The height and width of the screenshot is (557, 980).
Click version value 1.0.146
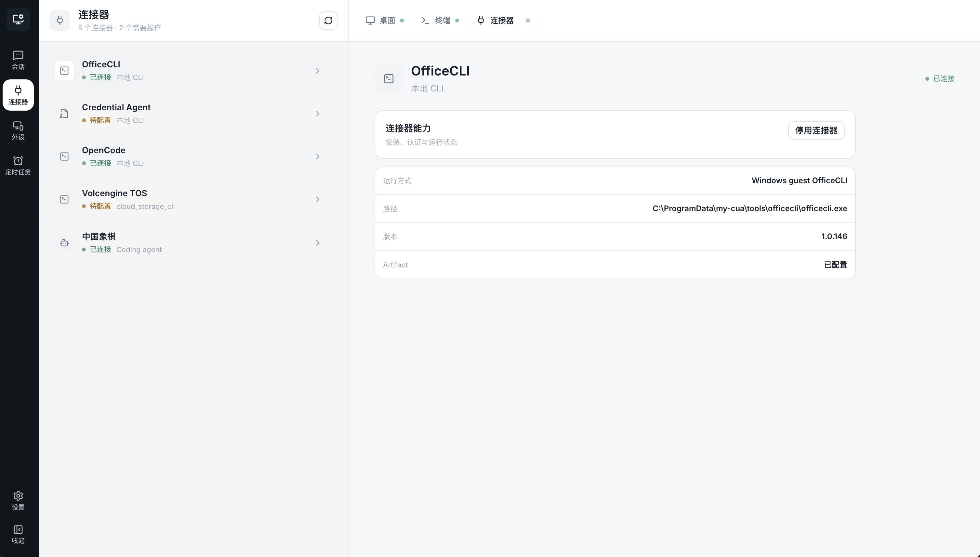[x=834, y=237]
